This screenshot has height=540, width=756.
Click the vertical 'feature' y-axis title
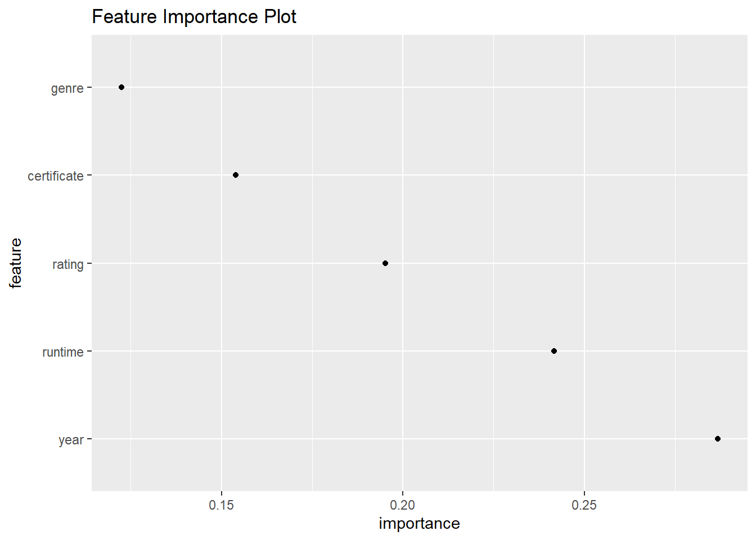click(16, 263)
